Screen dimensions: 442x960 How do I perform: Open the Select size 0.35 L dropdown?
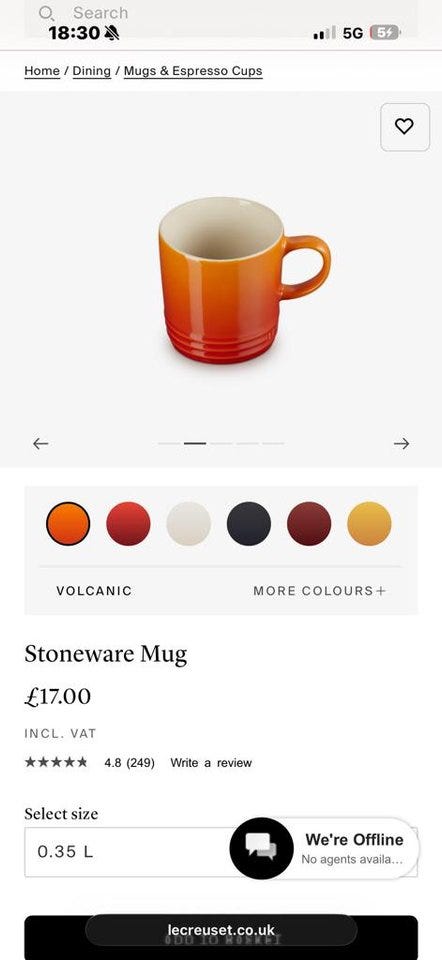[221, 852]
